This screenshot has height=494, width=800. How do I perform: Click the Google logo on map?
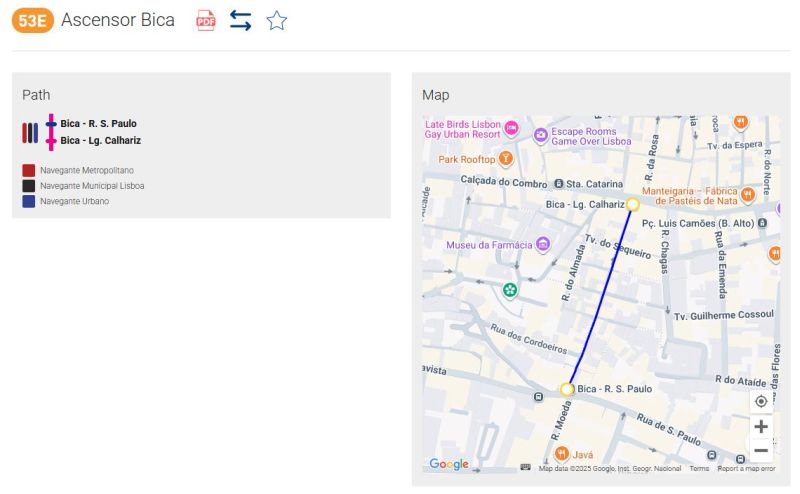[448, 464]
